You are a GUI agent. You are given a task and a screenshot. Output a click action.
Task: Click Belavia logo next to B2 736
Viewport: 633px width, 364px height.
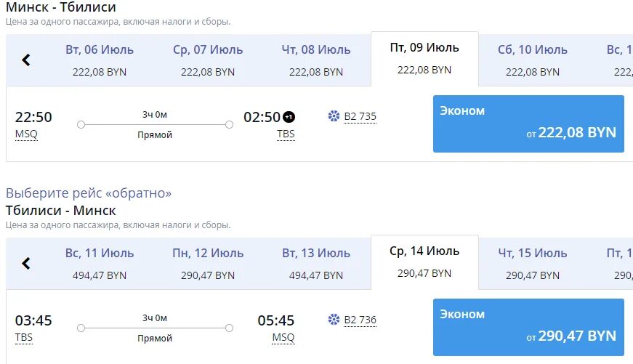(x=334, y=320)
